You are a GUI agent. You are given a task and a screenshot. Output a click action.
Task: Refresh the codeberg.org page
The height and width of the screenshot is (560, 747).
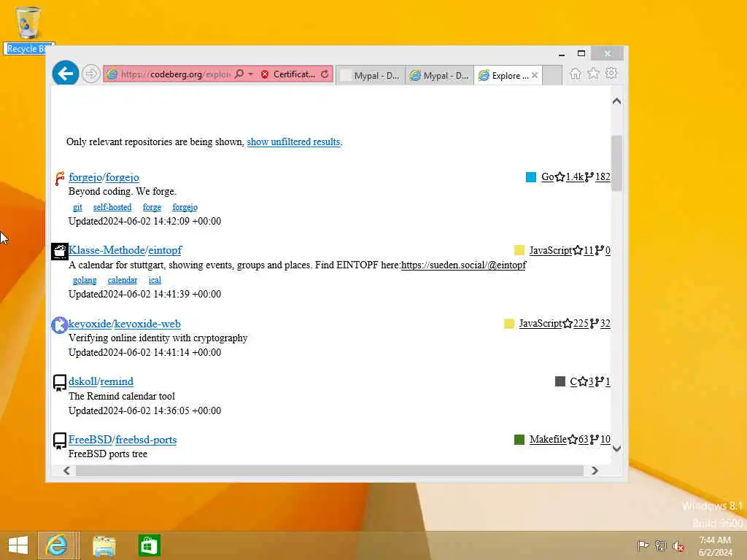tap(325, 74)
